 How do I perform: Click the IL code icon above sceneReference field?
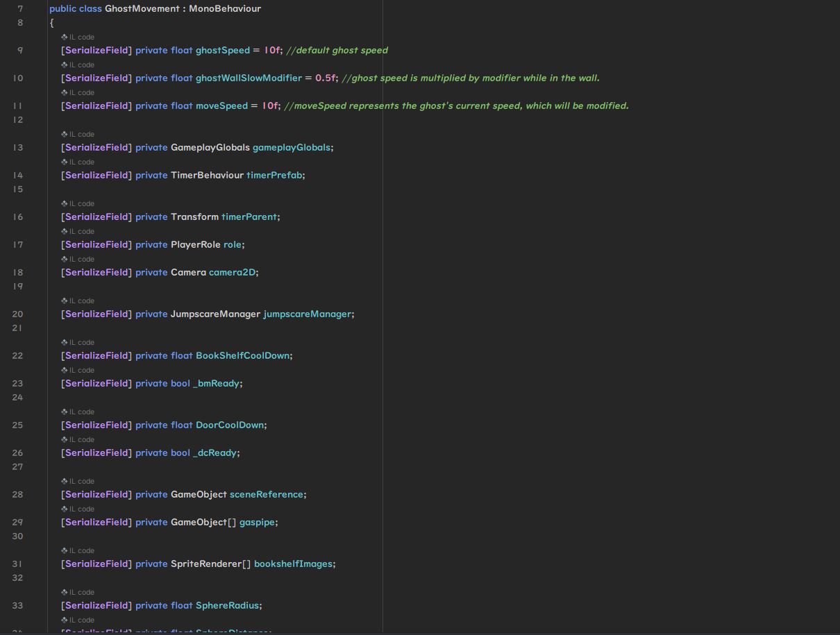(x=65, y=481)
